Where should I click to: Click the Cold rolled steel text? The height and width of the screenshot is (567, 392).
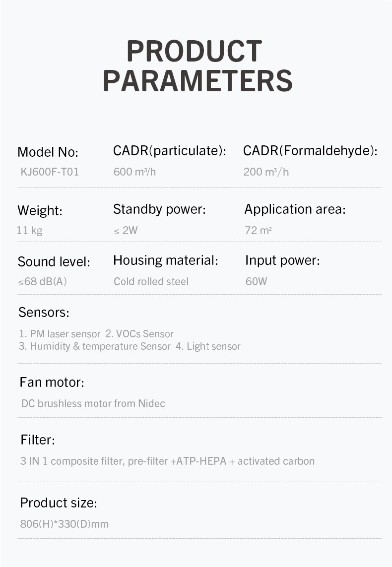tap(151, 281)
